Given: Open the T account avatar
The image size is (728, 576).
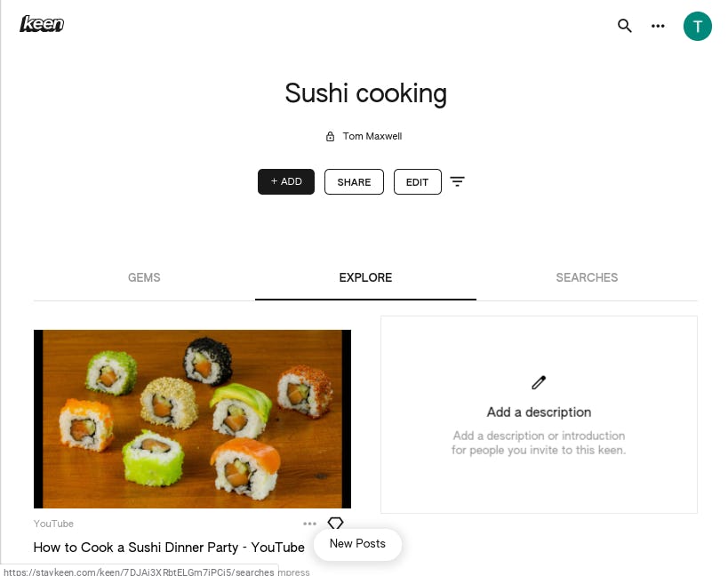Looking at the screenshot, I should click(x=697, y=27).
